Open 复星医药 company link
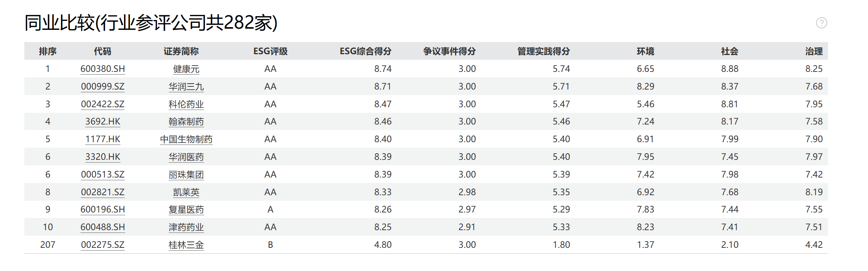The image size is (868, 271). [x=186, y=210]
